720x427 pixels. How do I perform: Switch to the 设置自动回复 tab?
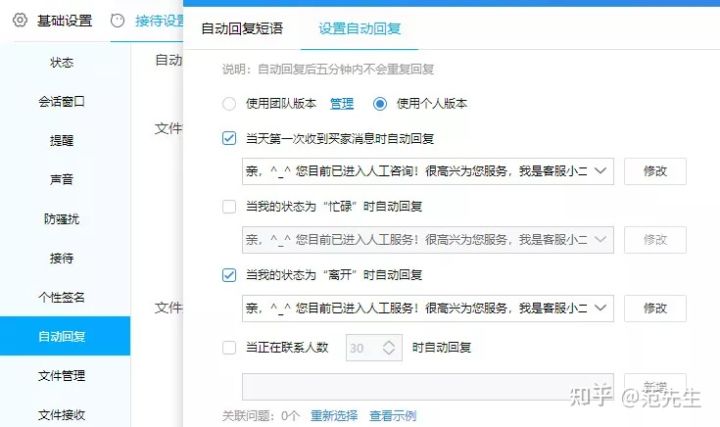click(360, 28)
